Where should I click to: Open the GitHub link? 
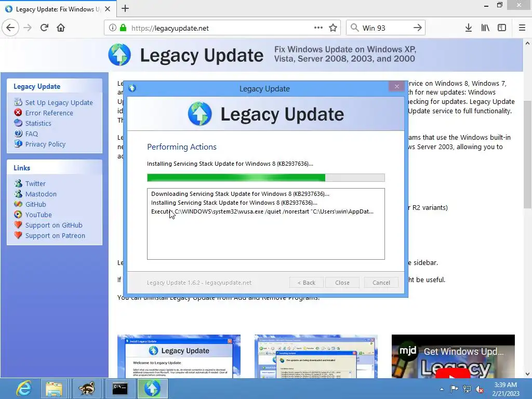point(36,205)
